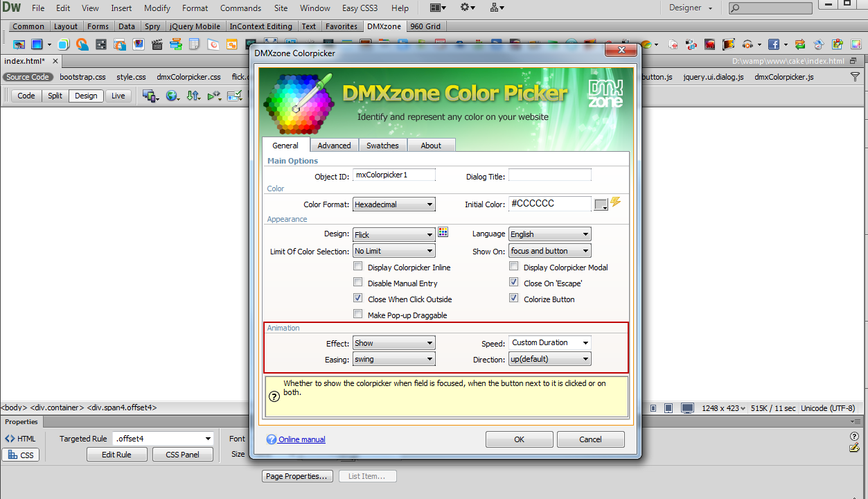Enable Display Colorpicker Modal checkbox
868x499 pixels.
tap(514, 266)
